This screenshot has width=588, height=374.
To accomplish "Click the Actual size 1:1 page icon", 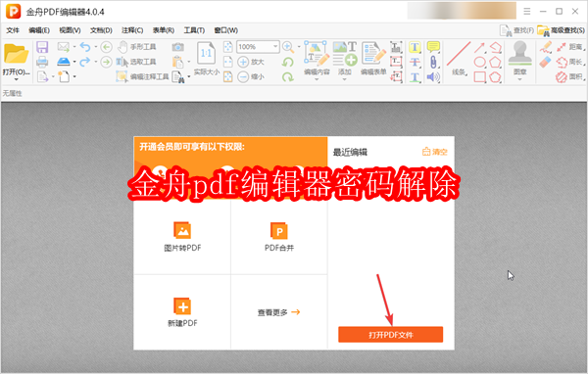I will pos(206,53).
